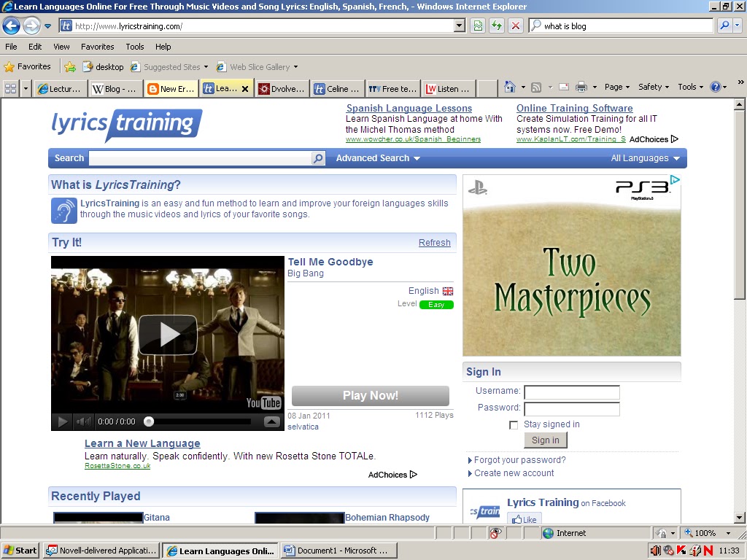
Task: Open the command bar Tools dropdown
Action: tap(690, 87)
